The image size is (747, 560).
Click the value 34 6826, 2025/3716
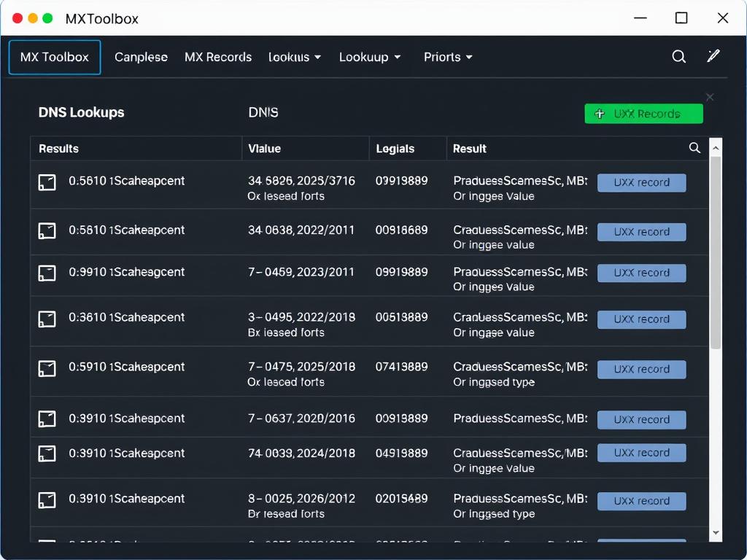[301, 181]
